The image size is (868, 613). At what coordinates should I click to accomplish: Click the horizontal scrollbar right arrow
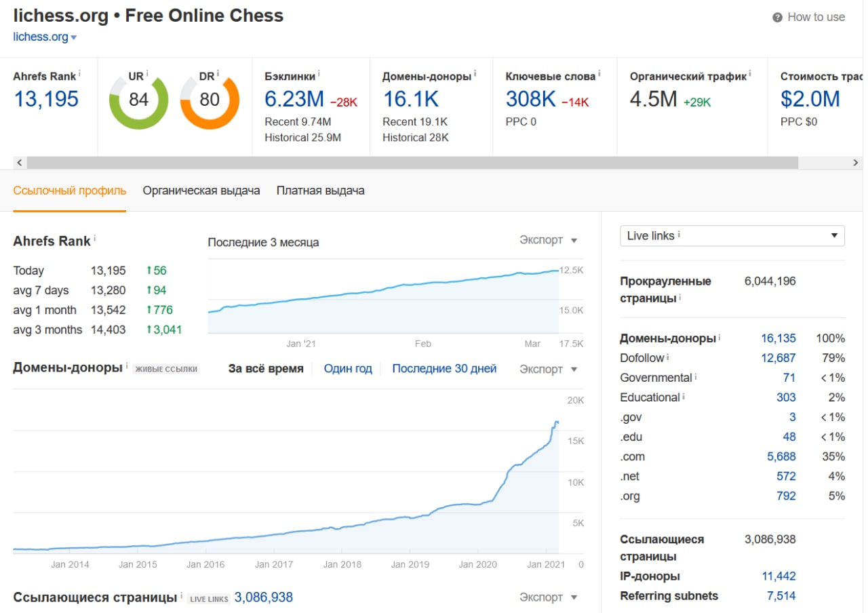pyautogui.click(x=856, y=163)
